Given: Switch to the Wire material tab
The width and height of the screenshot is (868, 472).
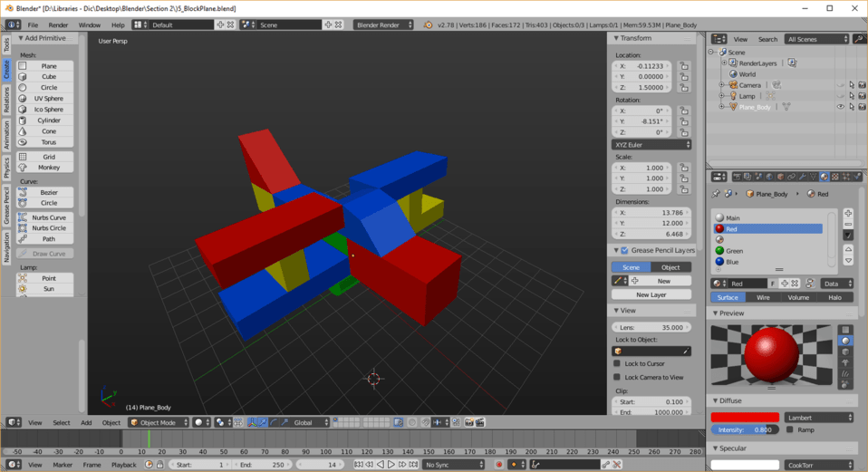Looking at the screenshot, I should coord(763,298).
